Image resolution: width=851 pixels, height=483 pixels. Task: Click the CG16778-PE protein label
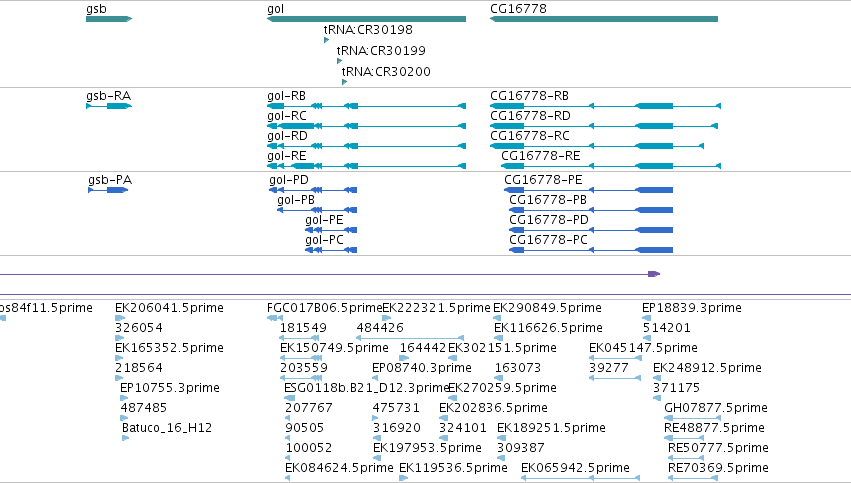click(543, 180)
